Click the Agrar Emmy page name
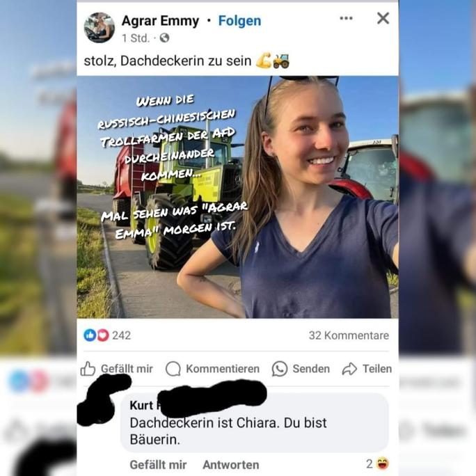This screenshot has height=476, width=476. pyautogui.click(x=160, y=21)
